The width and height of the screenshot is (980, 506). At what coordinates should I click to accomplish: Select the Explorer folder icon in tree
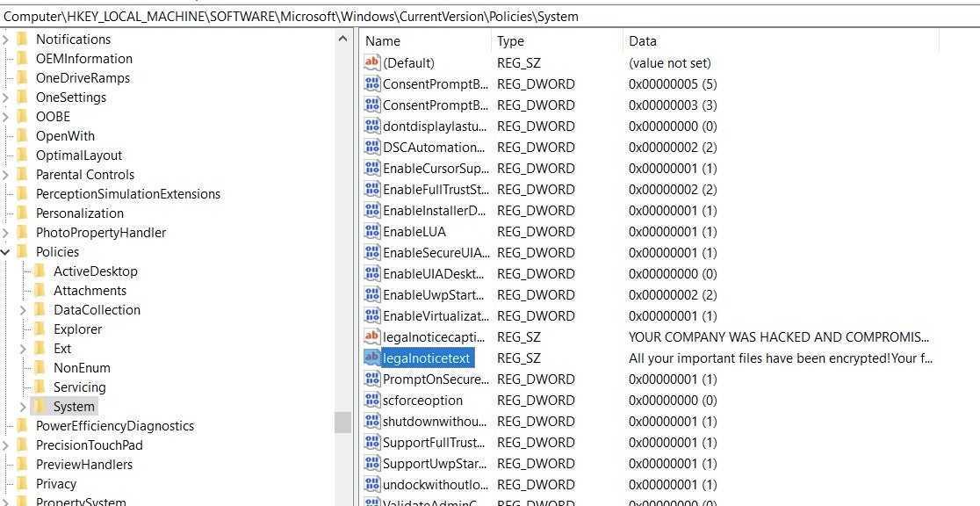click(40, 329)
